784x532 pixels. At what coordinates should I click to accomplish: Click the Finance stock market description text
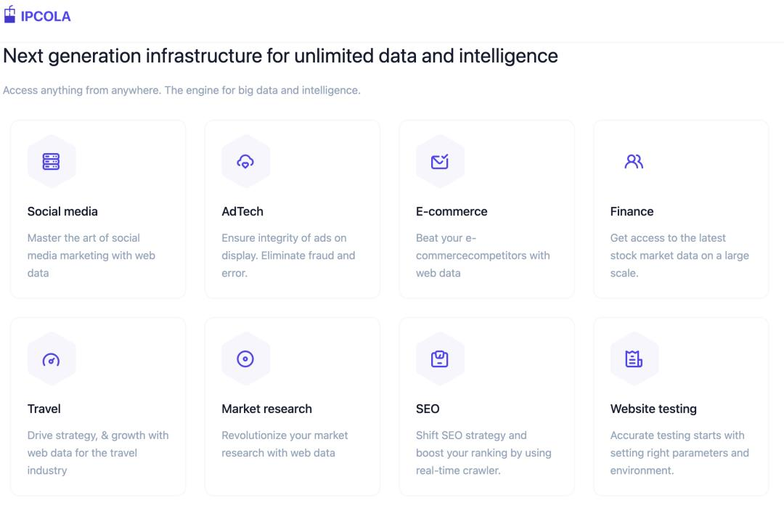point(679,255)
